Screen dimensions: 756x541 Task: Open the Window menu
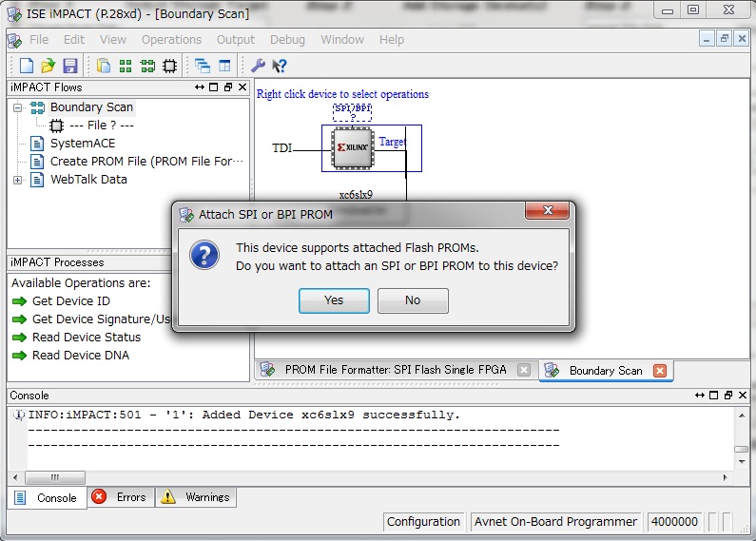tap(341, 40)
